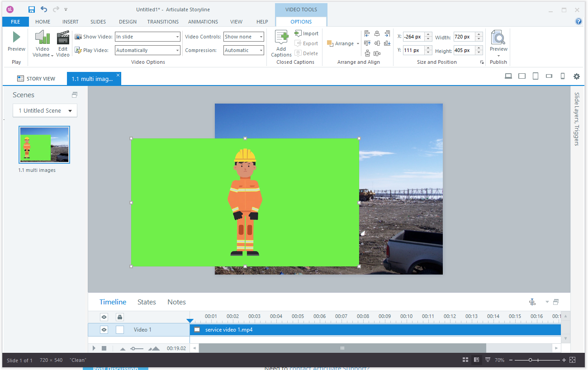Open the Edit Video editor
This screenshot has width=588, height=370.
[x=63, y=44]
